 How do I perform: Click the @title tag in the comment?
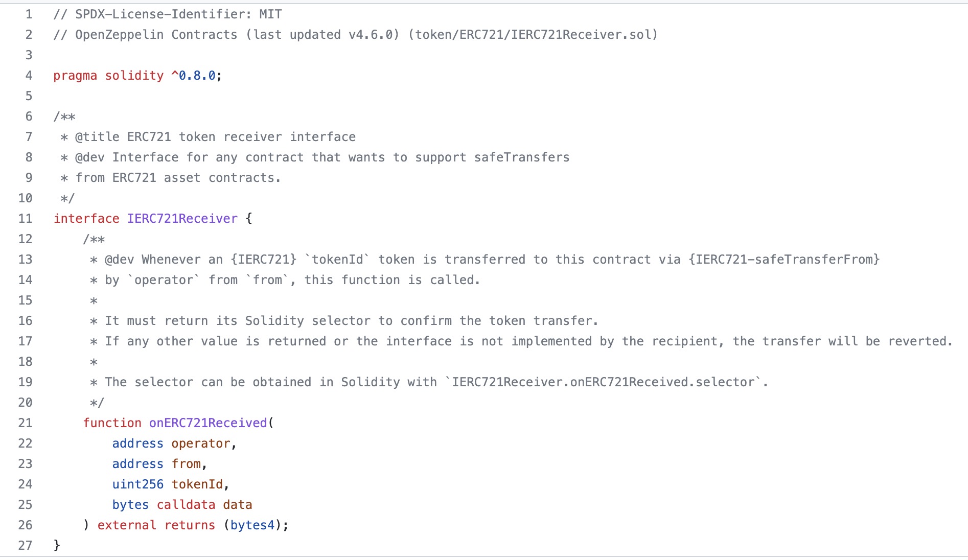coord(97,137)
